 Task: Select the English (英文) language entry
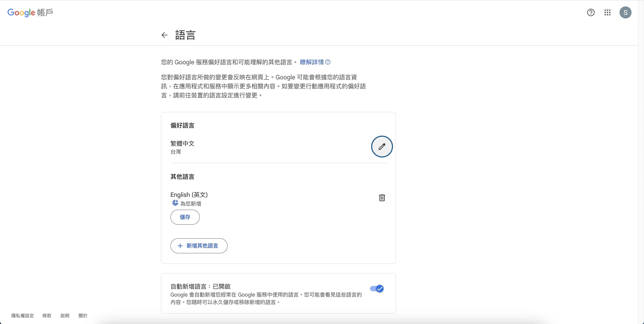(x=189, y=195)
